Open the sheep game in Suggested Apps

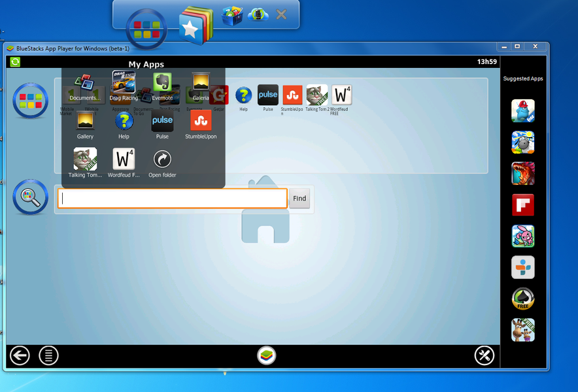click(522, 142)
